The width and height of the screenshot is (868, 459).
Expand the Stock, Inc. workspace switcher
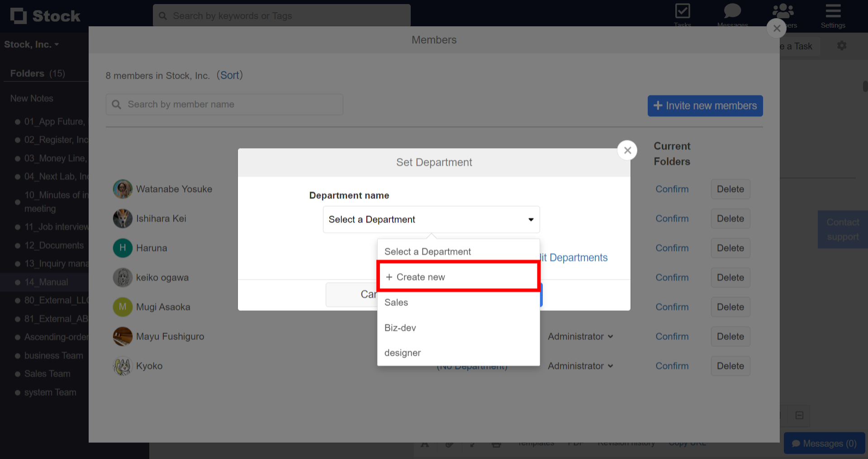coord(32,44)
